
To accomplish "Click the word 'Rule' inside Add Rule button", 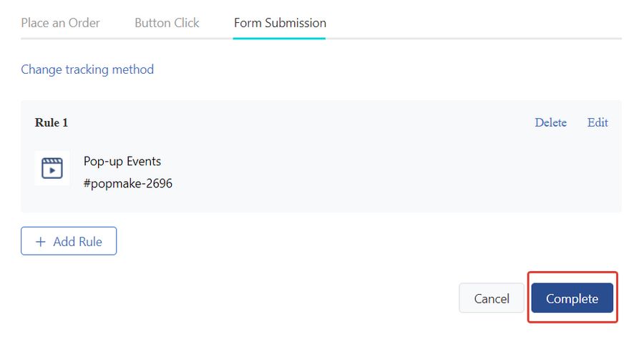I will point(89,242).
